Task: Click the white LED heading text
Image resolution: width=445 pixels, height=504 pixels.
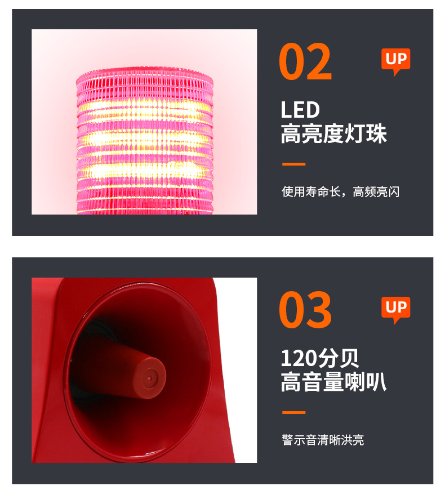Action: point(300,110)
